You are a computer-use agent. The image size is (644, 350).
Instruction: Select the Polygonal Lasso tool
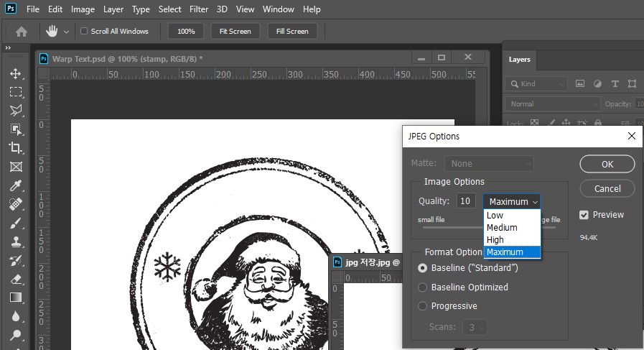click(x=16, y=110)
